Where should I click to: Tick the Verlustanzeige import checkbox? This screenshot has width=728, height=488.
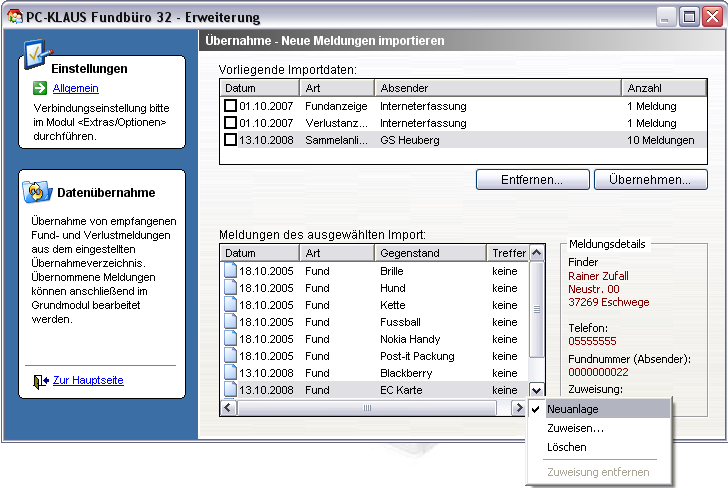231,123
